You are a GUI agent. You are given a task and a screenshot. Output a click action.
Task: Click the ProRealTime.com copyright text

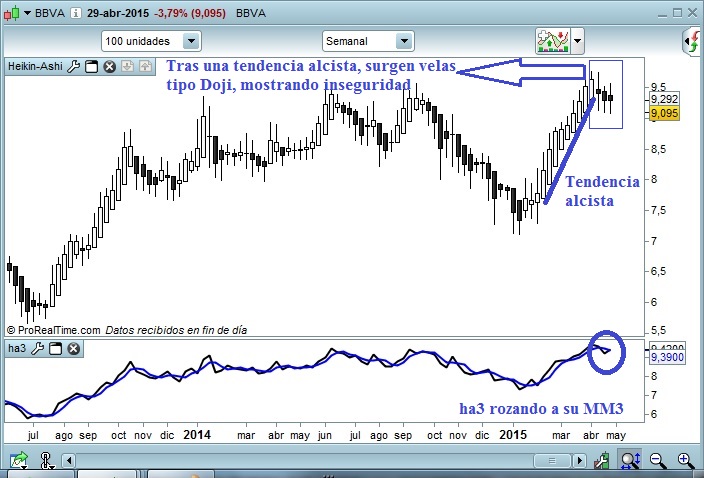point(54,330)
